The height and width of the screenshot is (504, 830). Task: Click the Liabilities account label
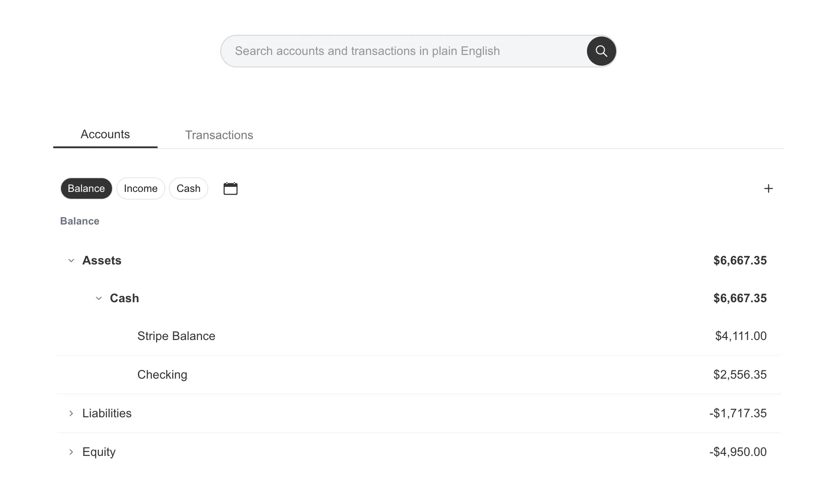pyautogui.click(x=107, y=413)
